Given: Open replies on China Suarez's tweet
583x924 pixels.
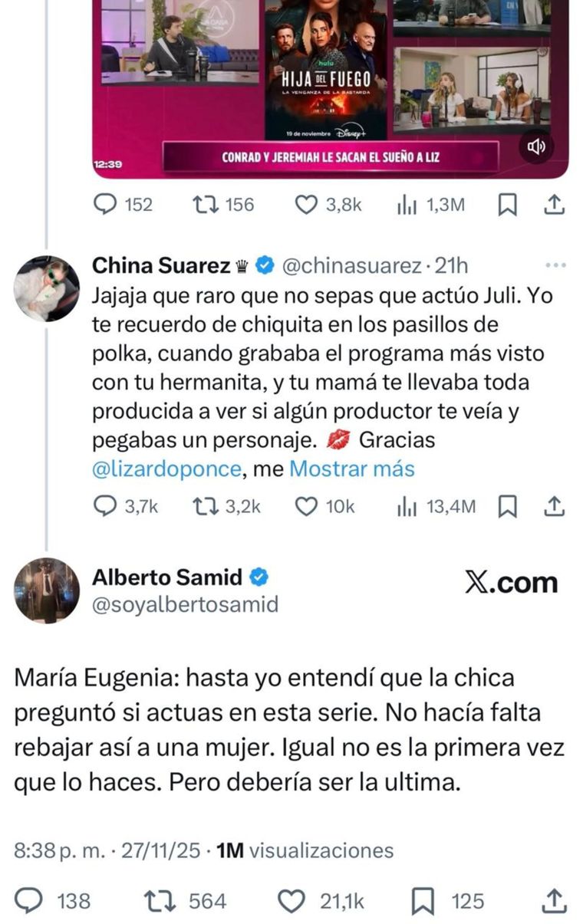Looking at the screenshot, I should (104, 505).
